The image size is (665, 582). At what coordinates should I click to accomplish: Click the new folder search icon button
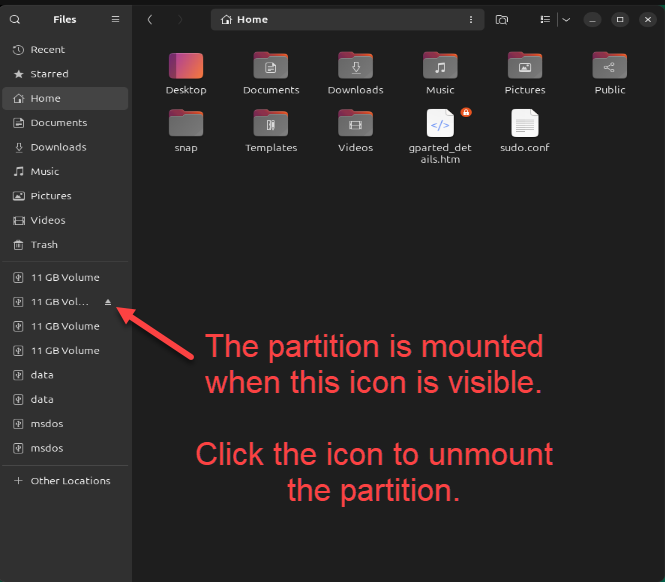coord(502,19)
